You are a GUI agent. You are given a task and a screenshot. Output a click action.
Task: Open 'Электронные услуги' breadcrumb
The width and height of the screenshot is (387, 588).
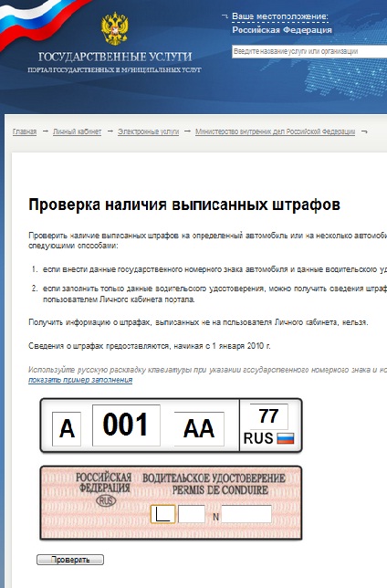148,131
